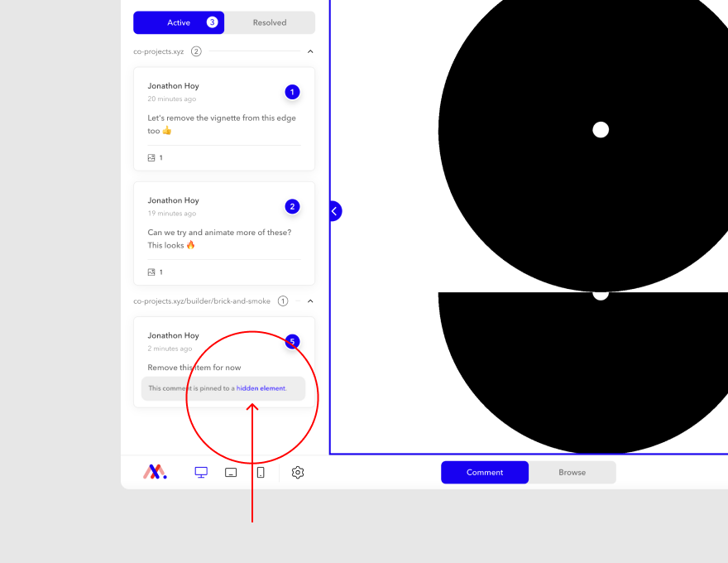
Task: Collapse the brick-and-smoke comment group
Action: (309, 301)
